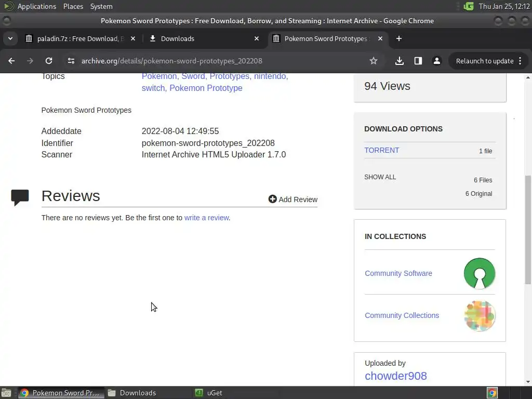
Task: Download the TORRENT file option
Action: 381,150
